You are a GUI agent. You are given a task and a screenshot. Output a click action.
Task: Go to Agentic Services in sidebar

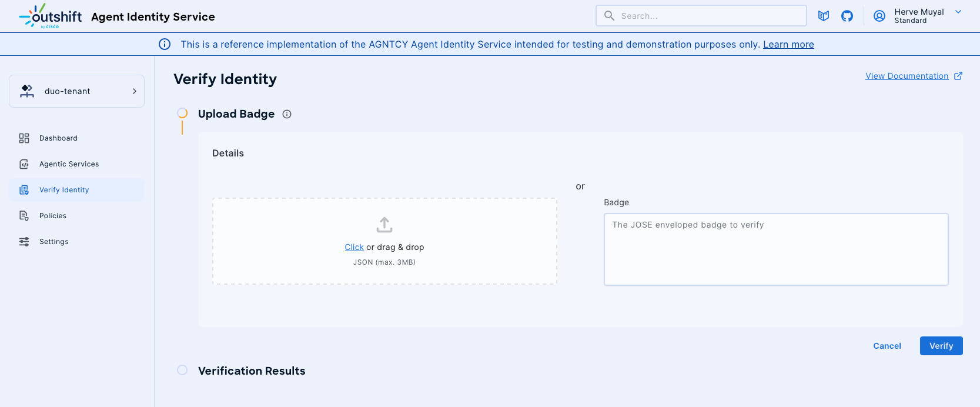[x=69, y=164]
